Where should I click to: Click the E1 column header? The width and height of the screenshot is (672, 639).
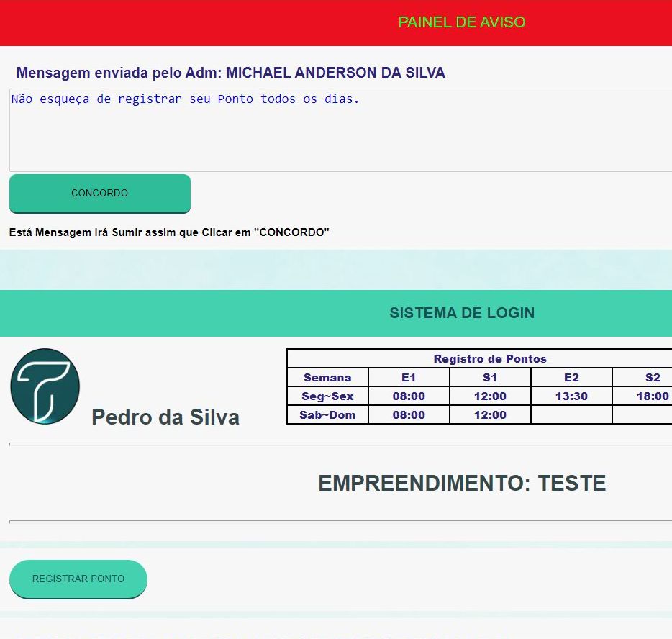pyautogui.click(x=409, y=378)
